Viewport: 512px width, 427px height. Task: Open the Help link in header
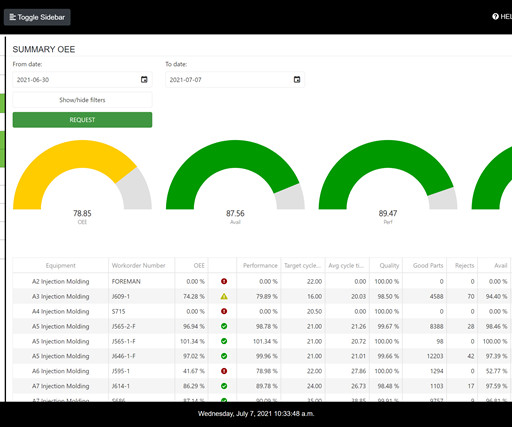tap(502, 16)
